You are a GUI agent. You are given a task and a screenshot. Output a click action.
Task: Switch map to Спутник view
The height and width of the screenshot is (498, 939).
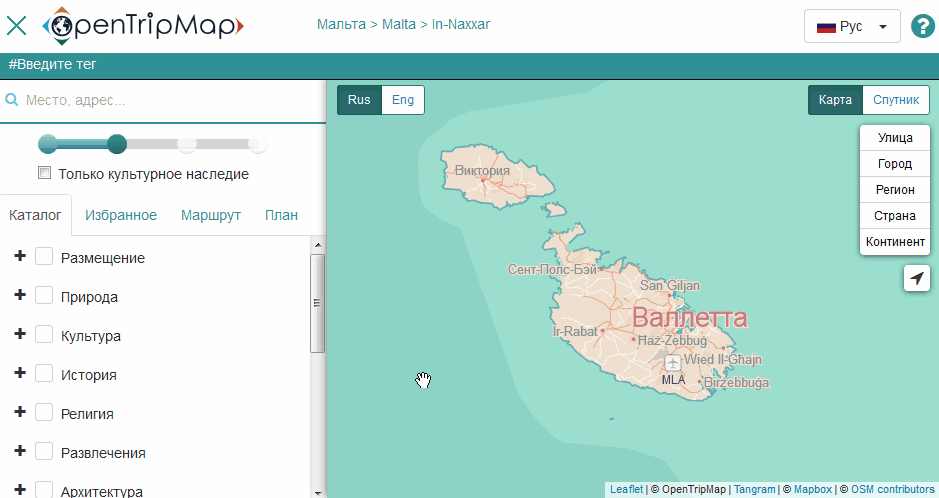[x=895, y=100]
